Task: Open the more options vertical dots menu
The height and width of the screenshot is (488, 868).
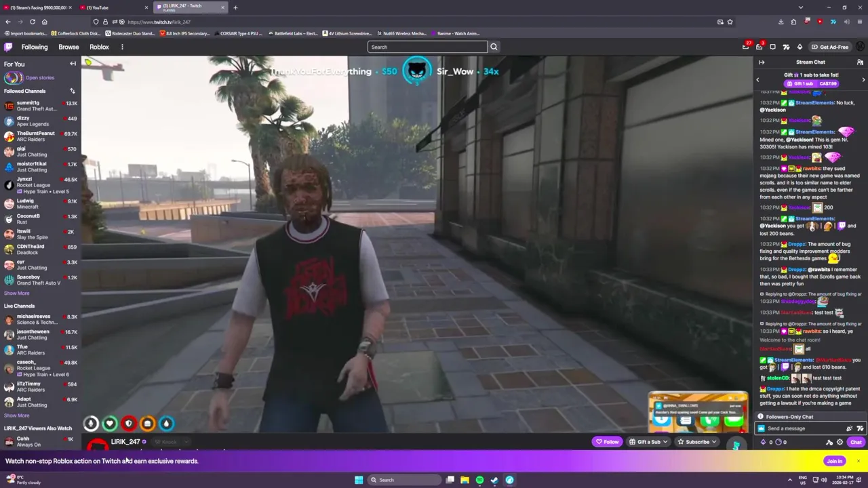Action: [122, 47]
